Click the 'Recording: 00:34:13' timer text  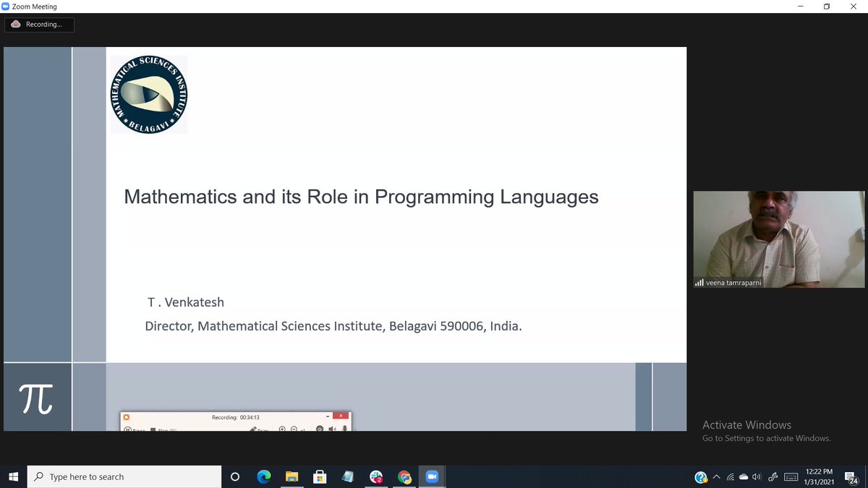click(235, 417)
